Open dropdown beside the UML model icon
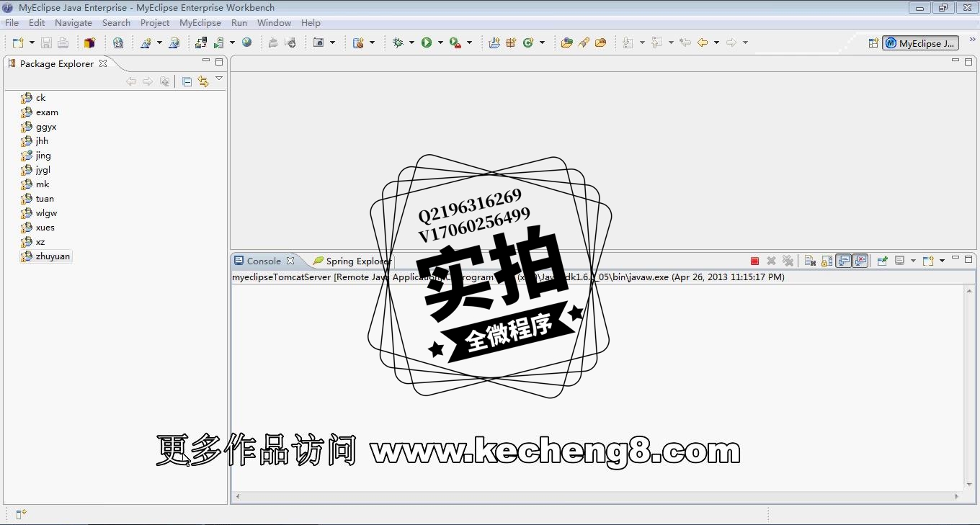This screenshot has width=980, height=525. click(x=159, y=43)
